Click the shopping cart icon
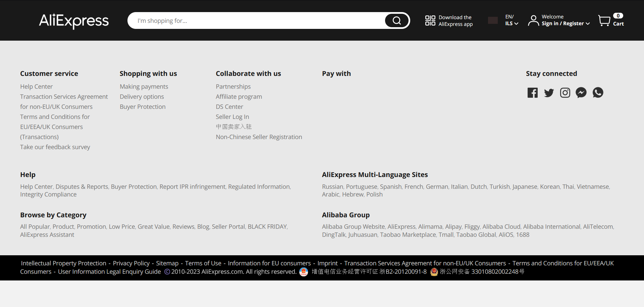This screenshot has height=307, width=644. pos(604,20)
